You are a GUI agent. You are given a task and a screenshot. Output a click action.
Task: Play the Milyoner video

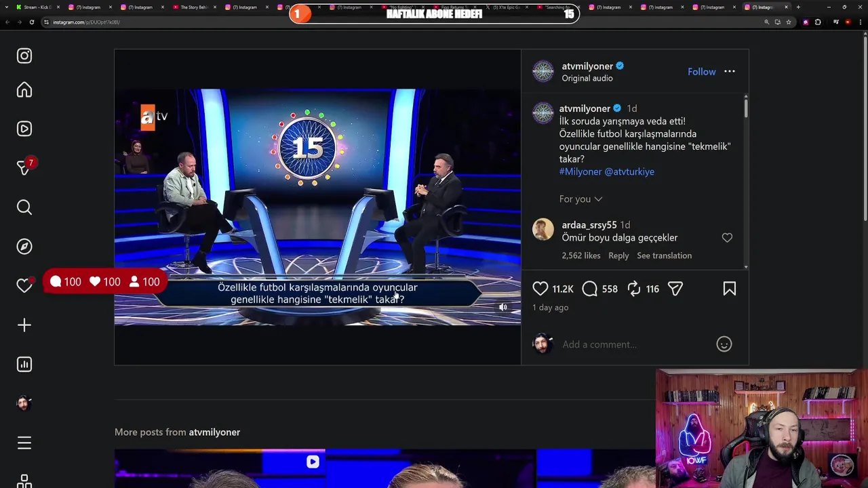click(x=317, y=207)
